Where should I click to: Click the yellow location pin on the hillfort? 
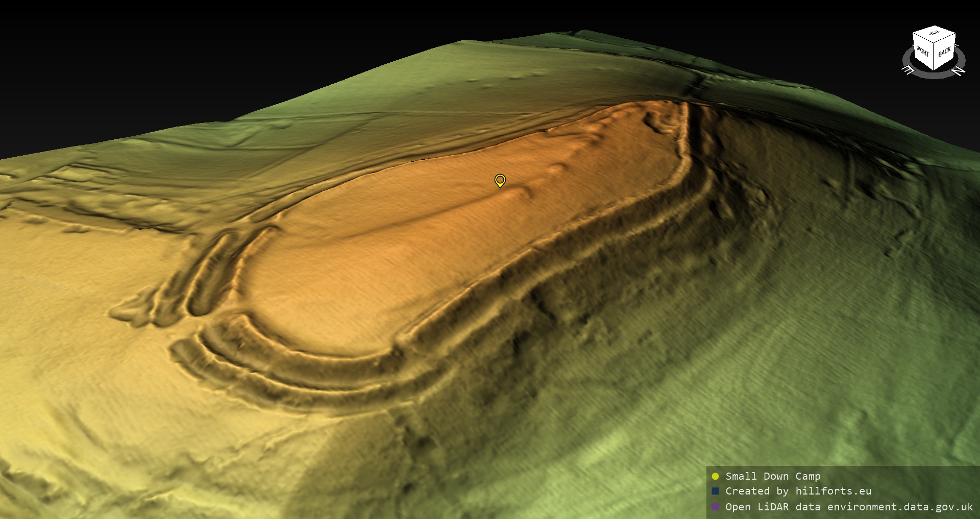click(500, 180)
